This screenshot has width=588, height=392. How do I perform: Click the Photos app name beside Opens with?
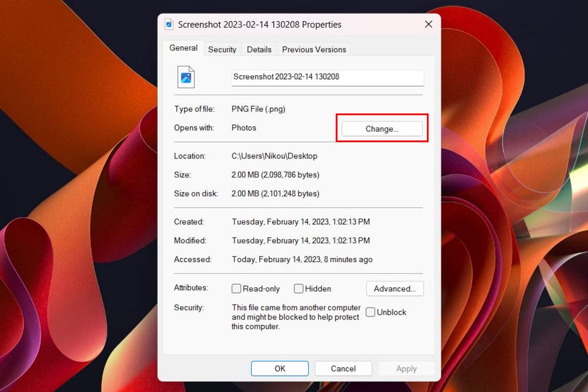point(244,127)
